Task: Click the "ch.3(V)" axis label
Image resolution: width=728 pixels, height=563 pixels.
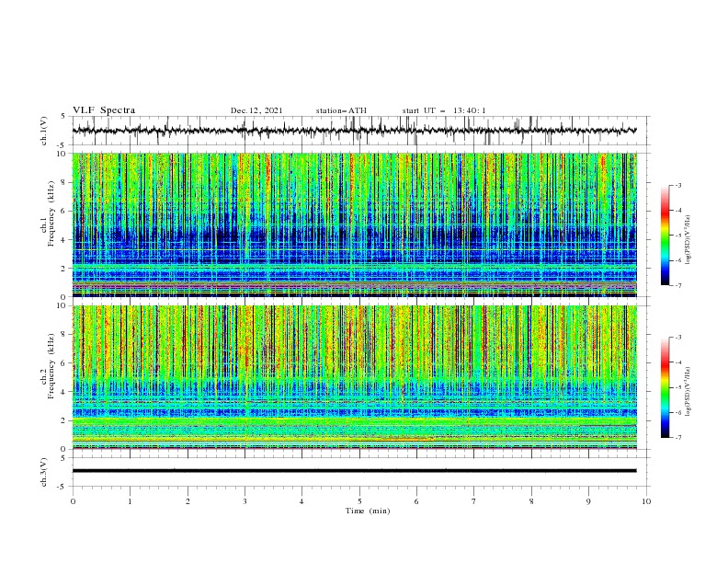Action: pos(43,472)
